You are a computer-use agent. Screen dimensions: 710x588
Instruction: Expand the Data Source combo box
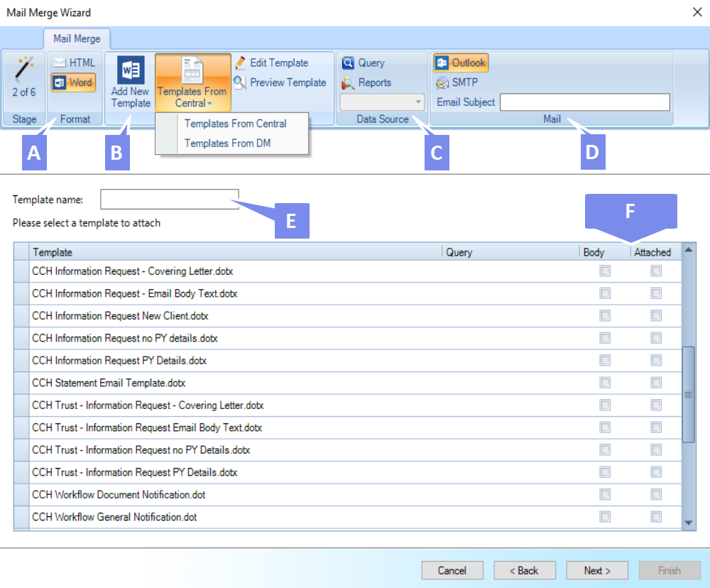pos(382,102)
